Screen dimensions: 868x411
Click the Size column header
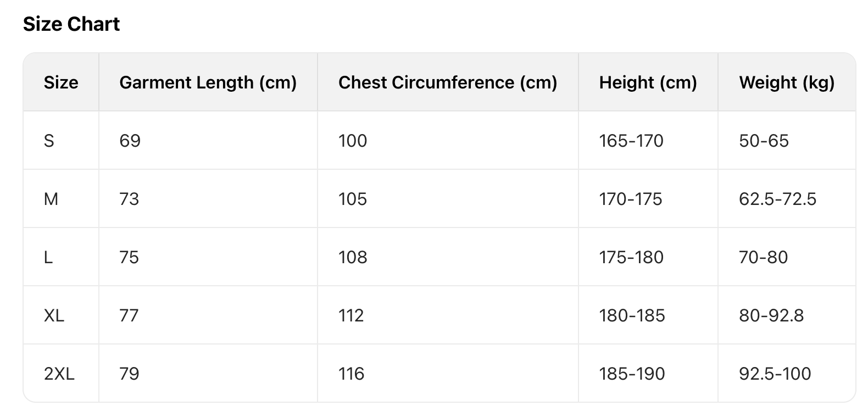click(x=61, y=82)
